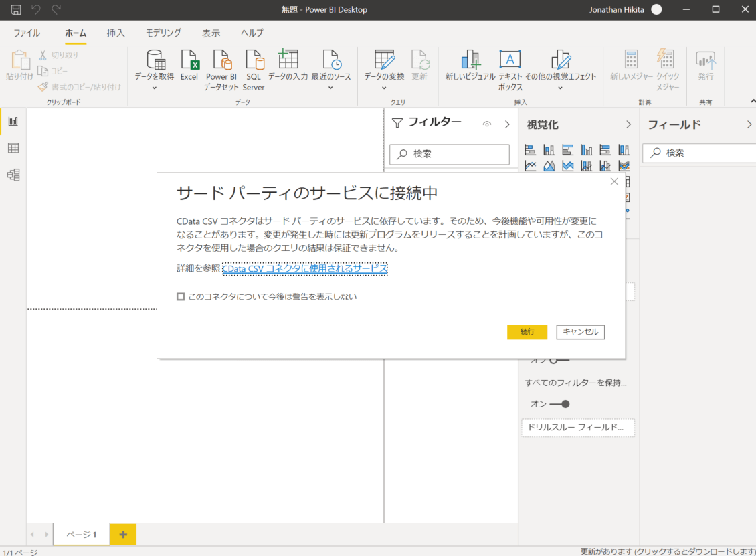Switch to Report view in left sidebar
This screenshot has width=756, height=556.
[13, 122]
